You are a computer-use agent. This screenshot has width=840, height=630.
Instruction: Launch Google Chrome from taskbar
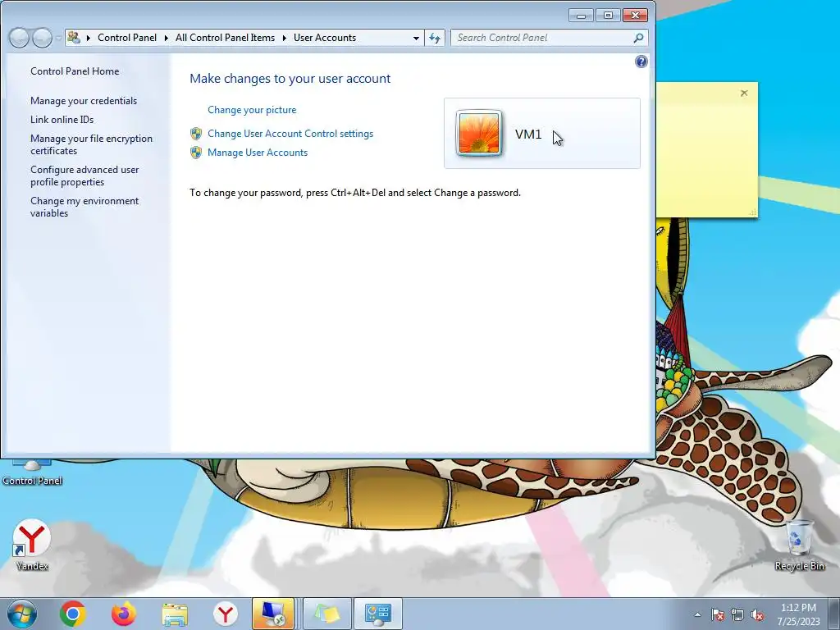click(73, 614)
